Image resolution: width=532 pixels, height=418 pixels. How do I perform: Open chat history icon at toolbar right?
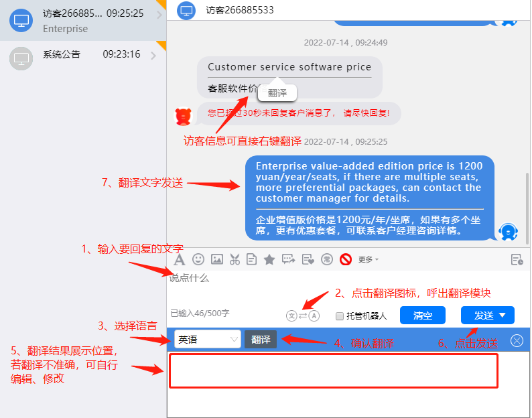tap(517, 260)
